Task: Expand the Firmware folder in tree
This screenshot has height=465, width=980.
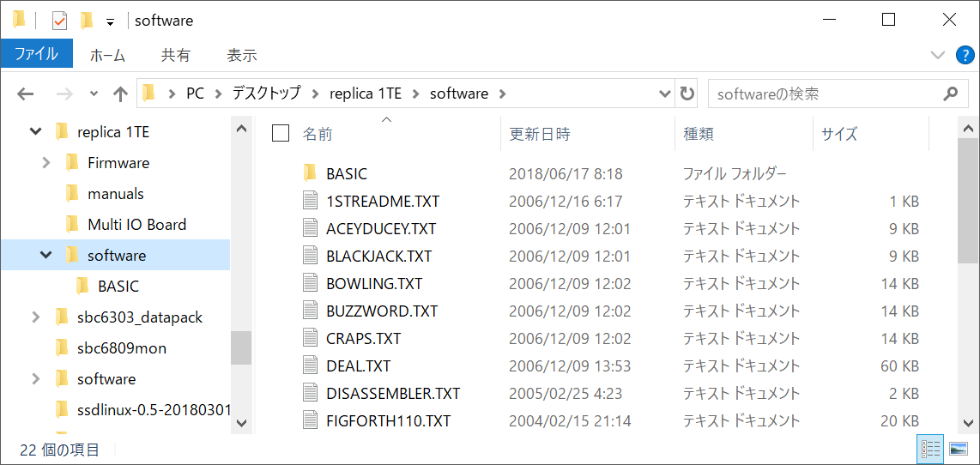Action: (45, 163)
